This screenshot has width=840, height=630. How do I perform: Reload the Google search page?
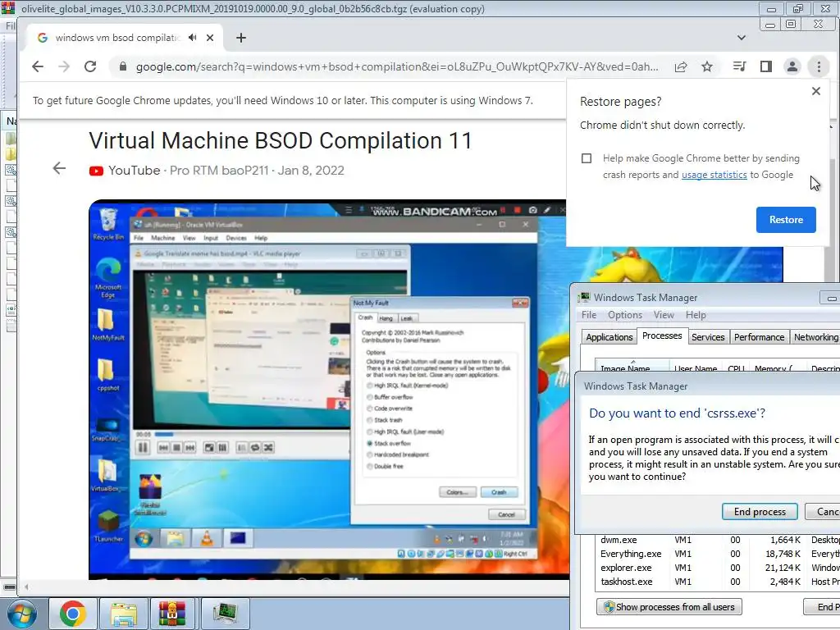(x=90, y=66)
